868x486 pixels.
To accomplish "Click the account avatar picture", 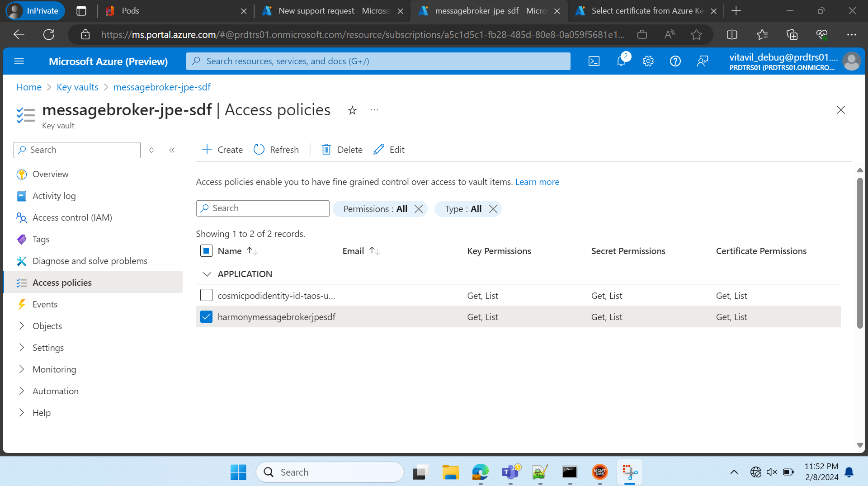I will point(851,61).
